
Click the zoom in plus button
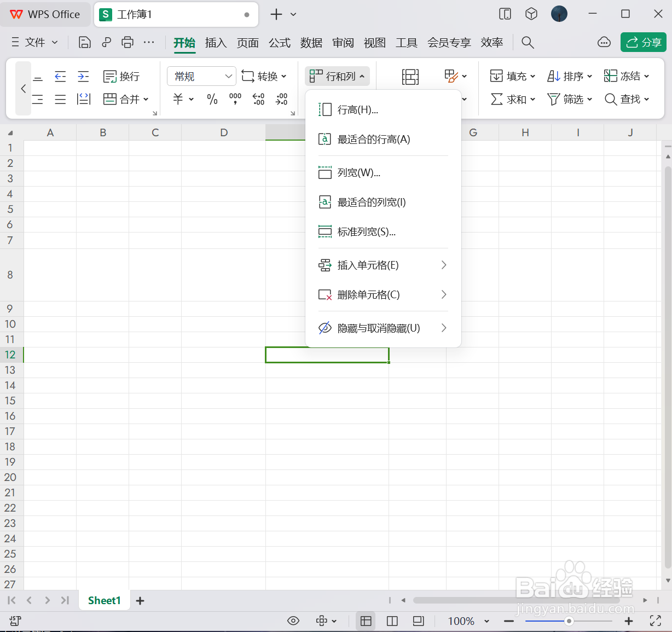coord(629,621)
